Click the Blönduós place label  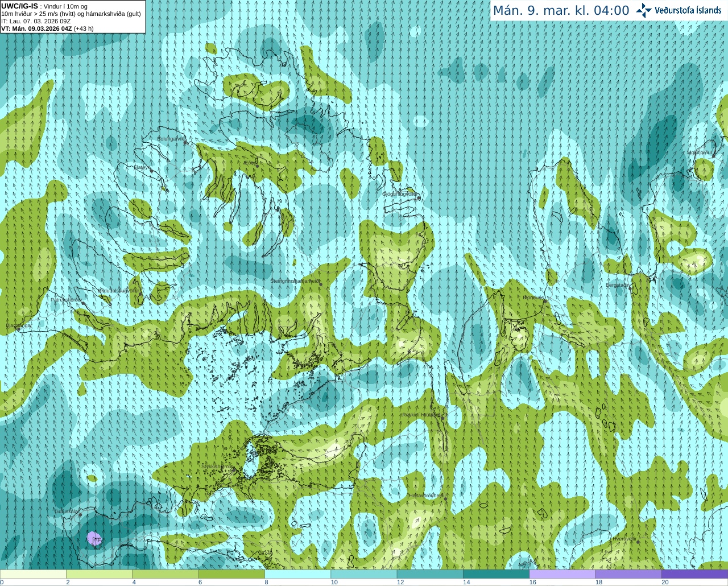click(533, 298)
